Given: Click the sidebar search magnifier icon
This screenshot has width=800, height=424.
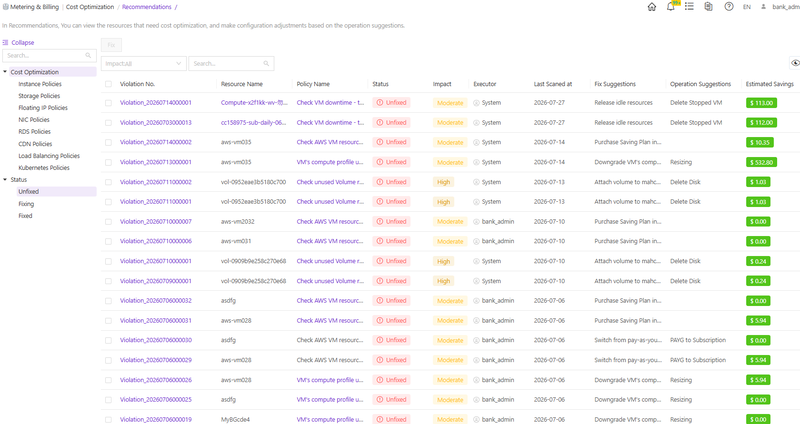Looking at the screenshot, I should coord(88,55).
